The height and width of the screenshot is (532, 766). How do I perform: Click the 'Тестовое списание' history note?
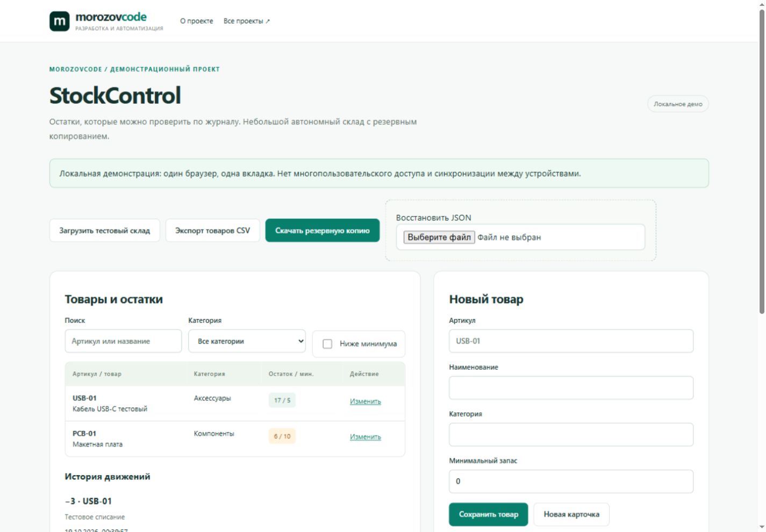tap(95, 517)
